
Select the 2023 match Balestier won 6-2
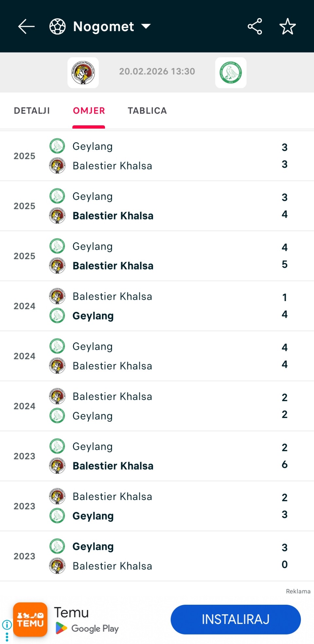tap(157, 456)
